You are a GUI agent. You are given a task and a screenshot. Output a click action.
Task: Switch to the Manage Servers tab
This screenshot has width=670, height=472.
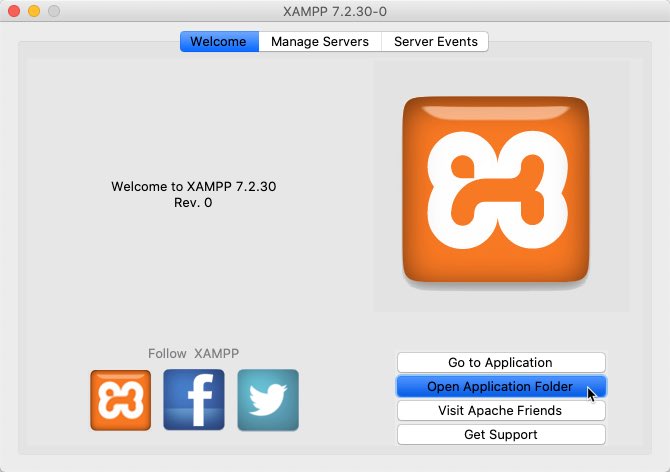pyautogui.click(x=320, y=41)
